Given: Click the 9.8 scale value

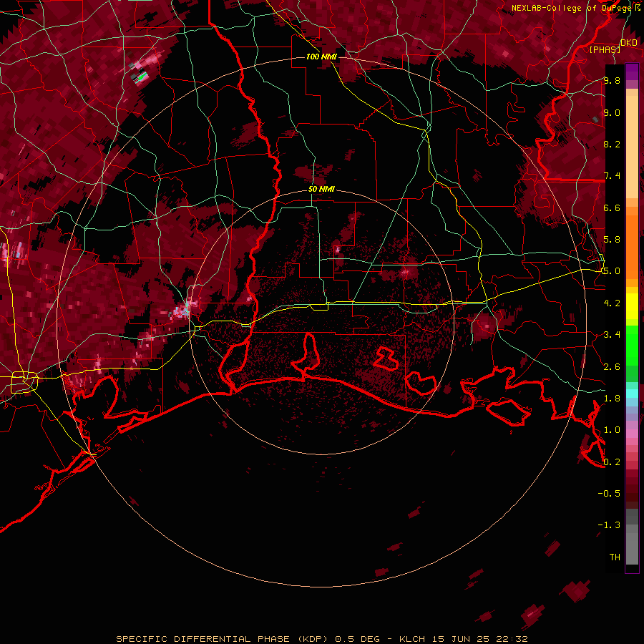Looking at the screenshot, I should point(612,80).
